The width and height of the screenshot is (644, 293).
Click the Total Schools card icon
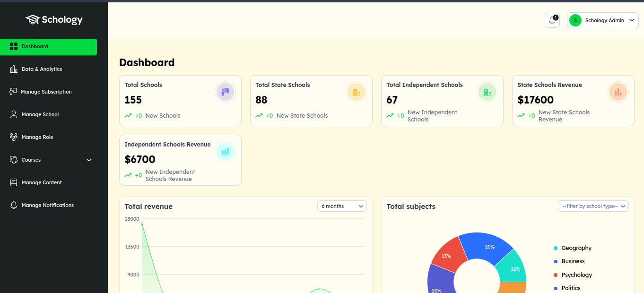point(225,92)
